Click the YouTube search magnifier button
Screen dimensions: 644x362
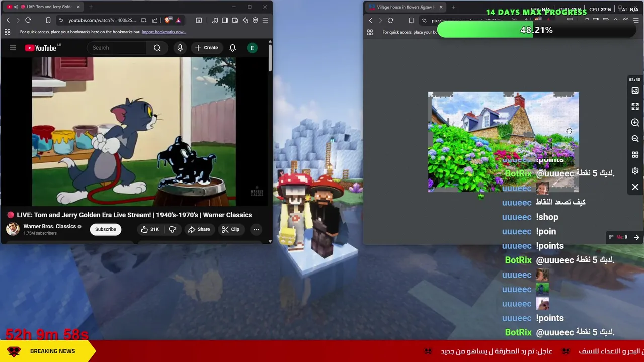(157, 48)
